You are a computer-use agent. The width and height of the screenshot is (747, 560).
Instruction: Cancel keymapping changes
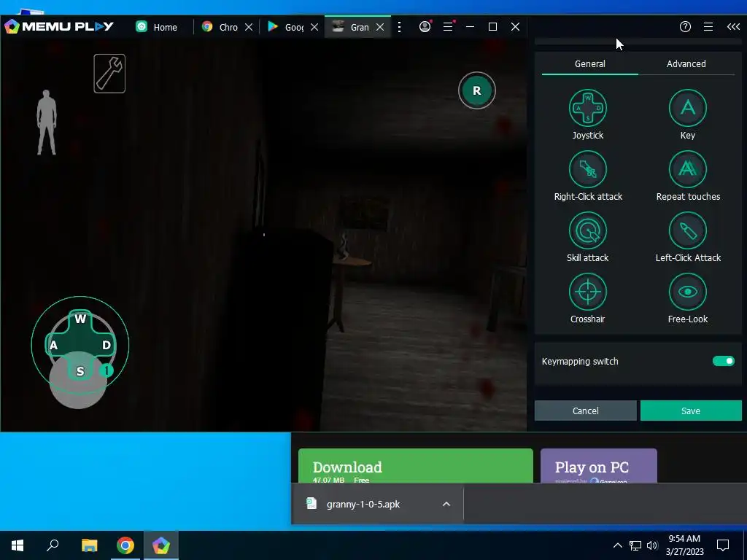pyautogui.click(x=586, y=411)
